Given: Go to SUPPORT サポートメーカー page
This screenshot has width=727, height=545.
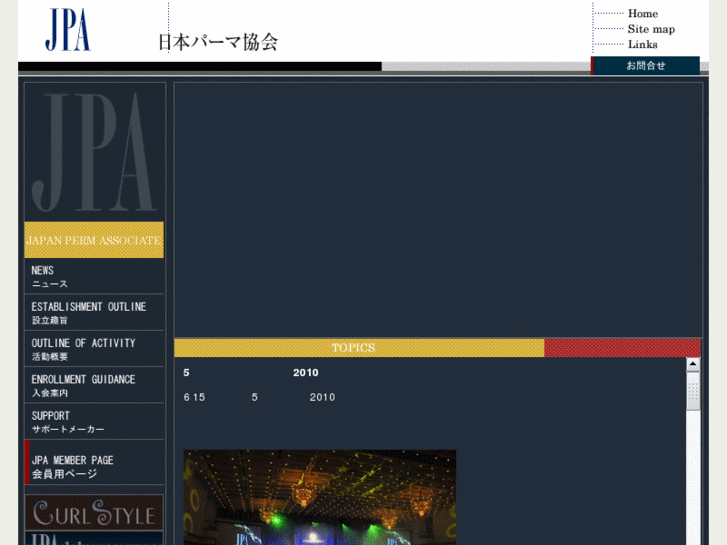Looking at the screenshot, I should click(x=94, y=422).
